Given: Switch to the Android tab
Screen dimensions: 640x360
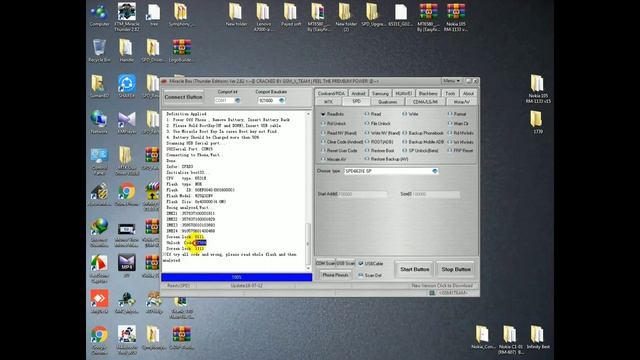Looking at the screenshot, I should click(358, 93).
